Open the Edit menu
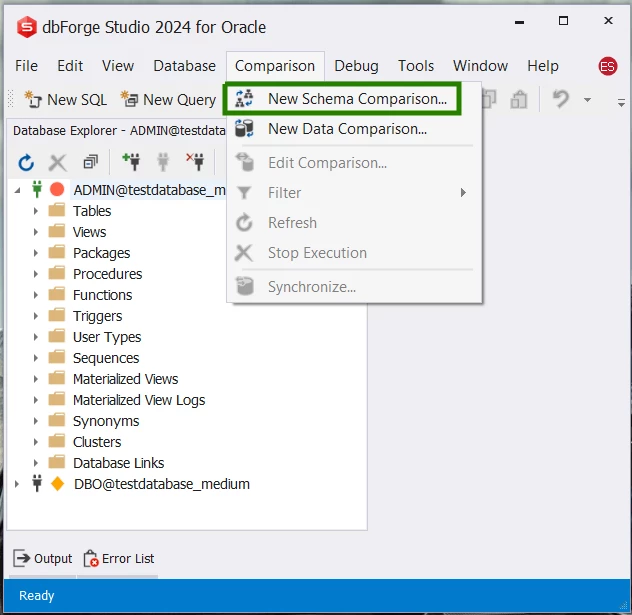The height and width of the screenshot is (615, 632). click(x=70, y=66)
